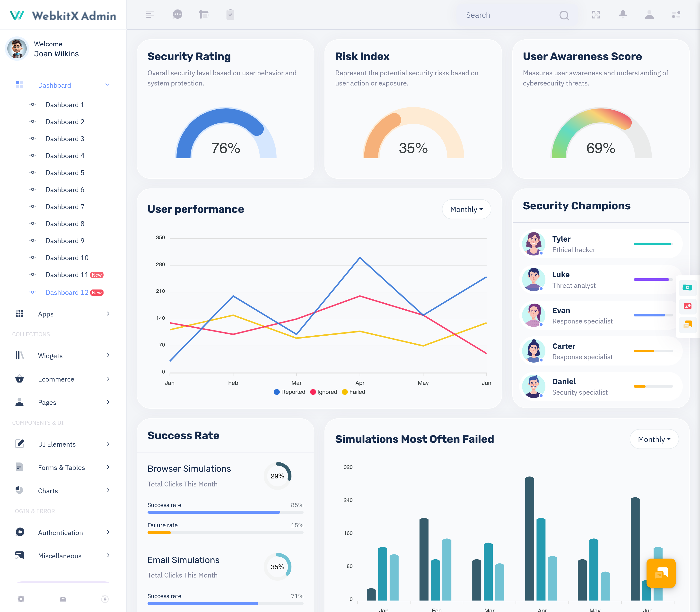Open the settings gear in sidebar footer
The width and height of the screenshot is (700, 612).
tap(21, 599)
